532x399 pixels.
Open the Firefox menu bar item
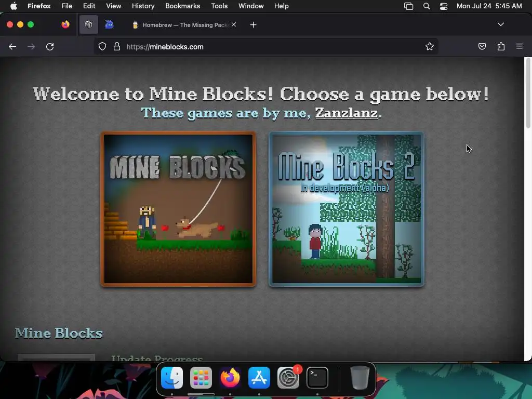39,6
